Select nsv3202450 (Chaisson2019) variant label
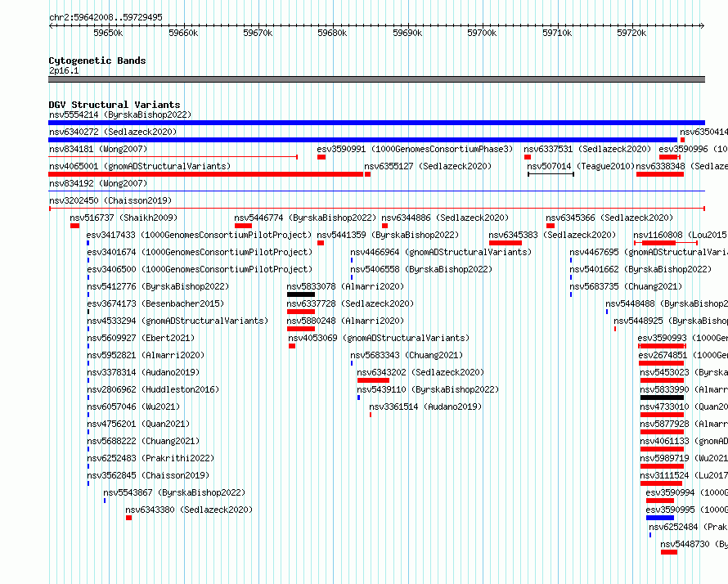This screenshot has width=728, height=584. (110, 200)
